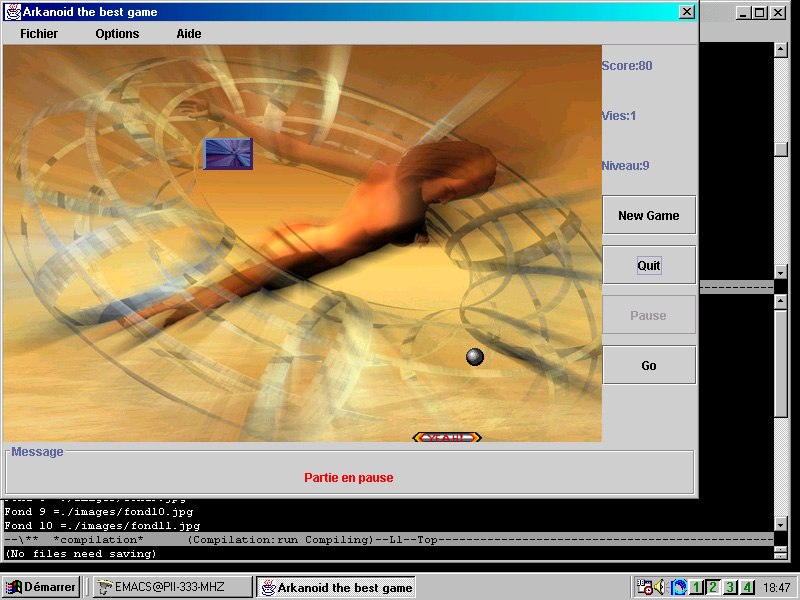800x600 pixels.
Task: Open the Aide menu
Action: [x=189, y=34]
